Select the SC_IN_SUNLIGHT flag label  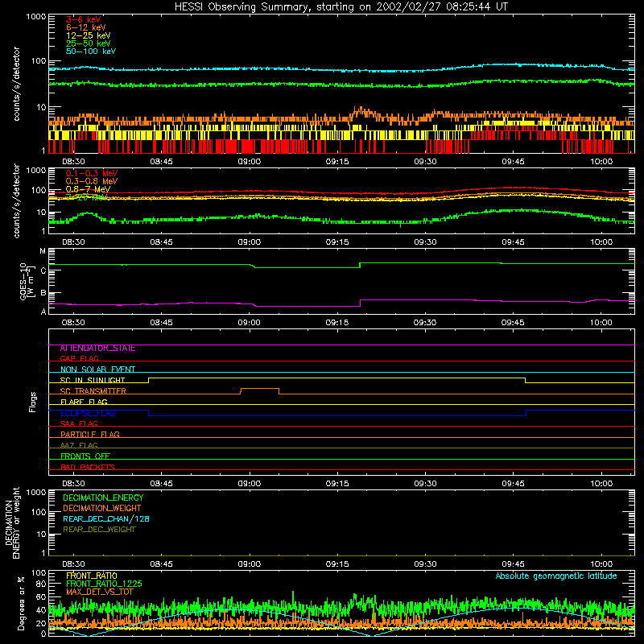pos(93,380)
